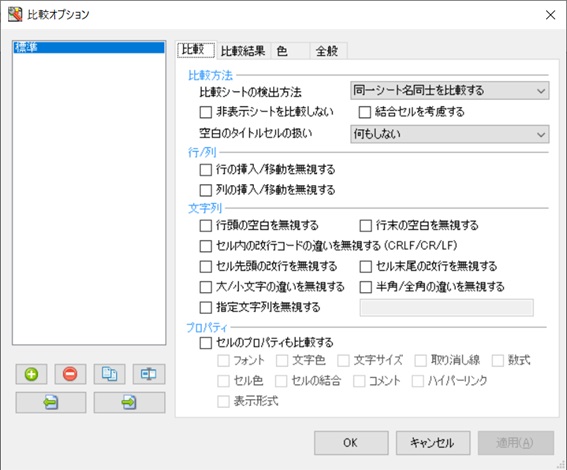
Task: Click the app icon in title bar
Action: click(x=15, y=14)
